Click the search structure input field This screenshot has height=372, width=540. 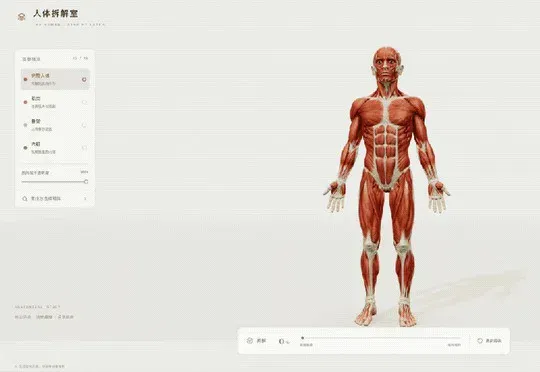pos(55,199)
